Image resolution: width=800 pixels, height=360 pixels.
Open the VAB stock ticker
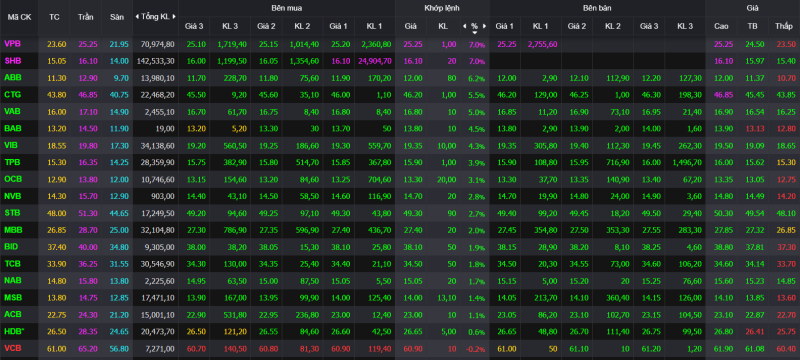12,112
